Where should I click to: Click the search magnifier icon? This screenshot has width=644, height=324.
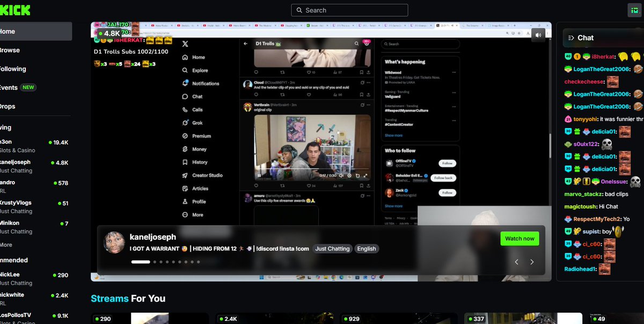(299, 10)
